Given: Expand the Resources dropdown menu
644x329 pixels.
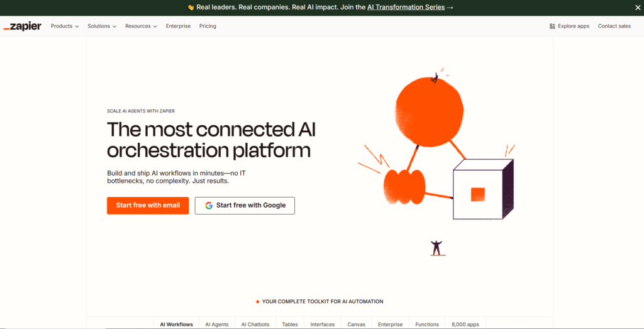Looking at the screenshot, I should (141, 26).
